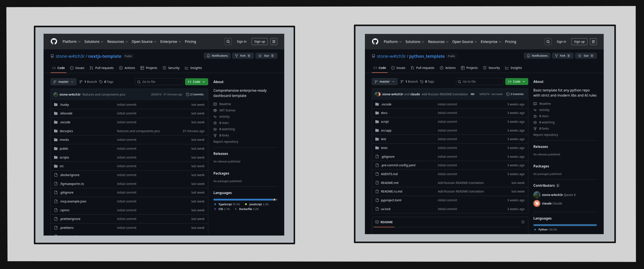Viewport: 644px width, 269px height.
Task: Click GitHub logo in python_template window
Action: (x=375, y=42)
